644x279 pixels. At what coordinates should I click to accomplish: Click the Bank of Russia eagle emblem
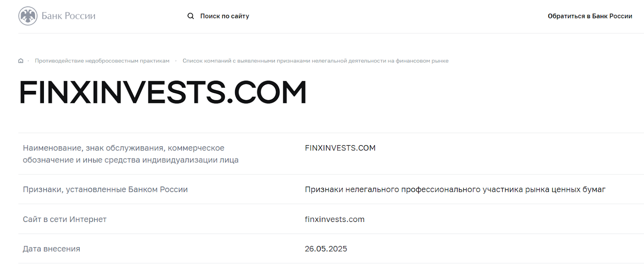28,16
